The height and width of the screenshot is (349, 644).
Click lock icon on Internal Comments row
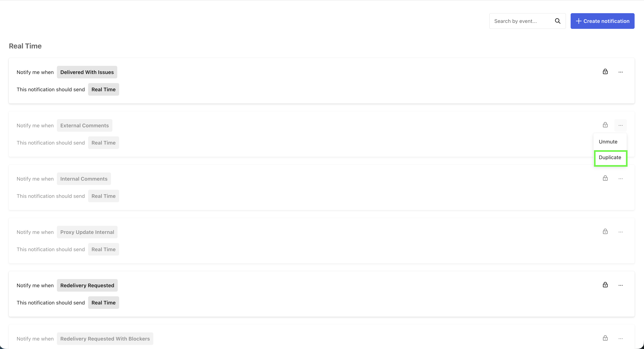[x=605, y=178]
